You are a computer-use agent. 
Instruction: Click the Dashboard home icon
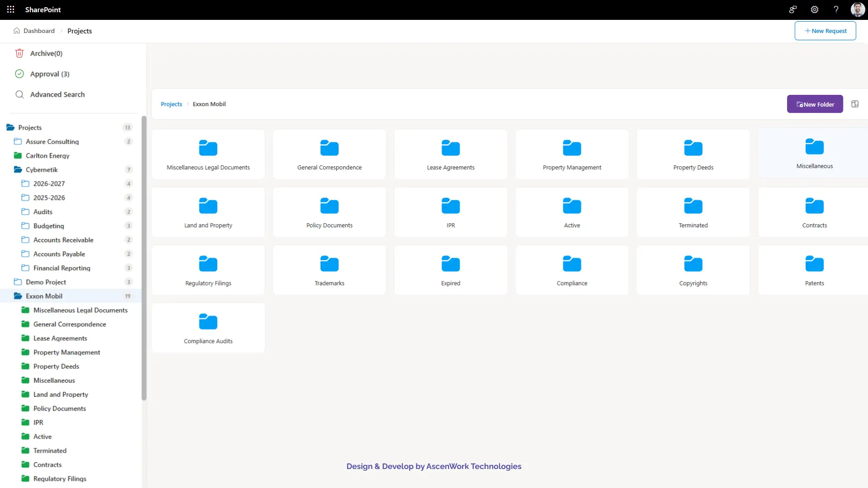click(x=17, y=31)
